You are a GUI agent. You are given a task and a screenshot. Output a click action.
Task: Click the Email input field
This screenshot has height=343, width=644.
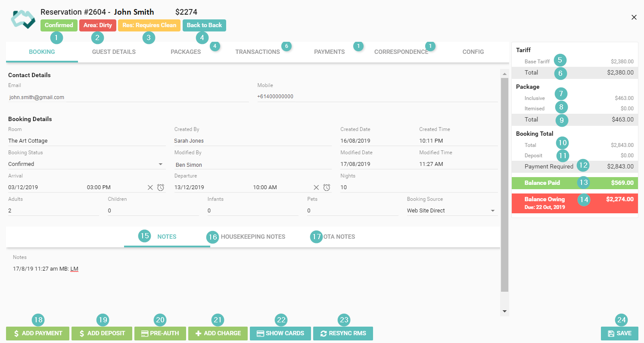point(128,97)
